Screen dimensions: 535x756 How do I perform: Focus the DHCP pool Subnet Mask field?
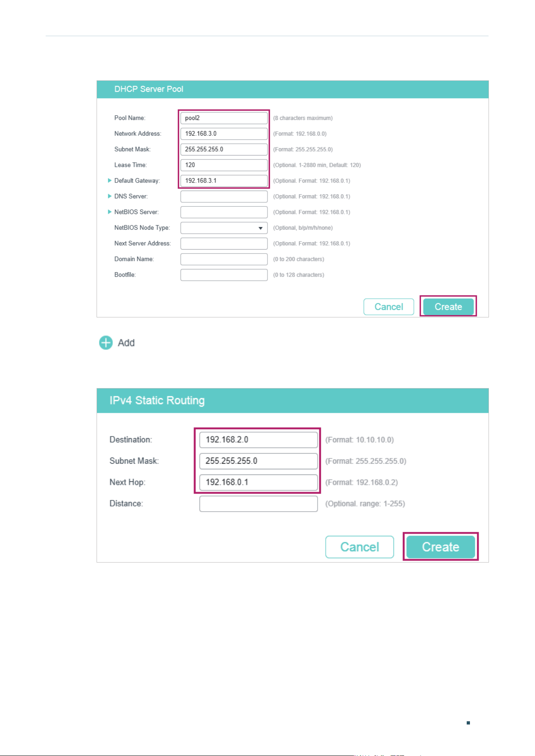[224, 149]
